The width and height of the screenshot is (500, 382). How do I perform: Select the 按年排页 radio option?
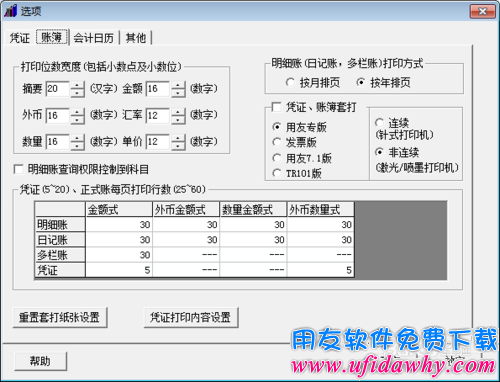tap(361, 82)
